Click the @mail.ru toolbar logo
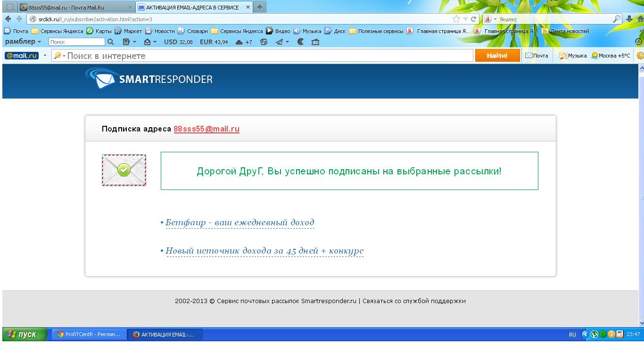Image resolution: width=644 pixels, height=362 pixels. click(x=21, y=56)
